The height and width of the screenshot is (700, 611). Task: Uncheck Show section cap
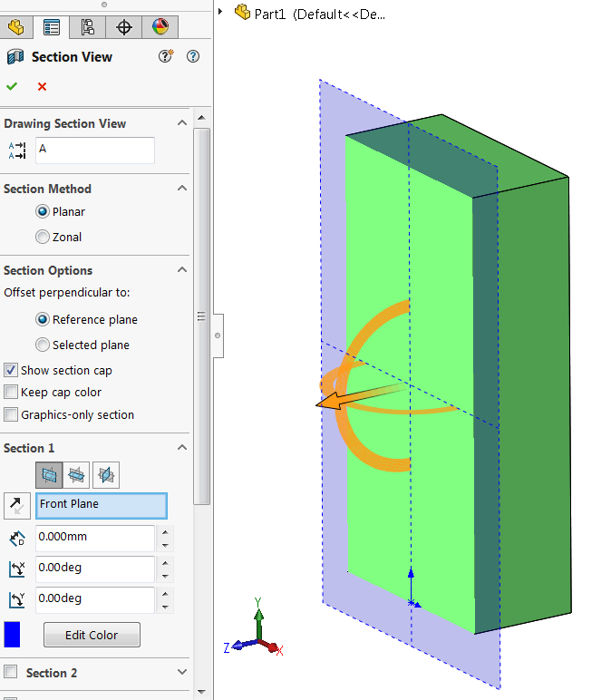(11, 370)
